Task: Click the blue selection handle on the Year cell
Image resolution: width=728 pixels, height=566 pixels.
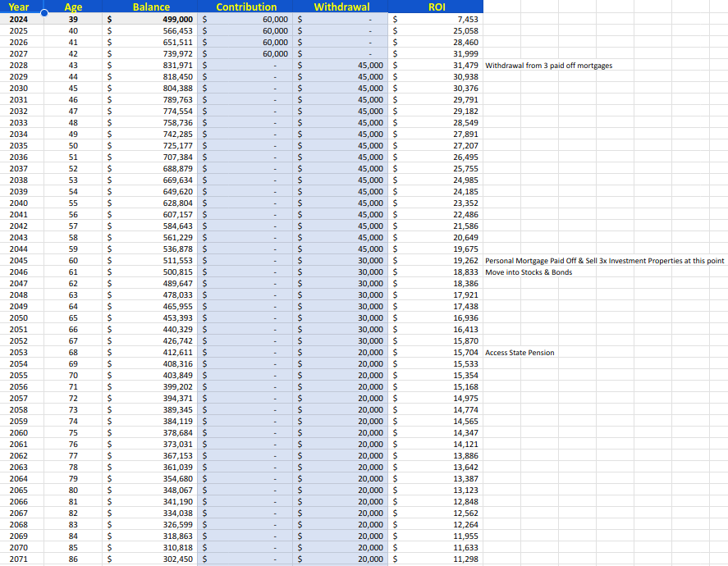Action: (x=44, y=13)
